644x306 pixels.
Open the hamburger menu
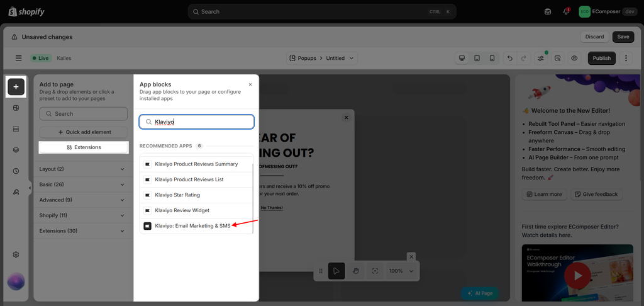(18, 58)
